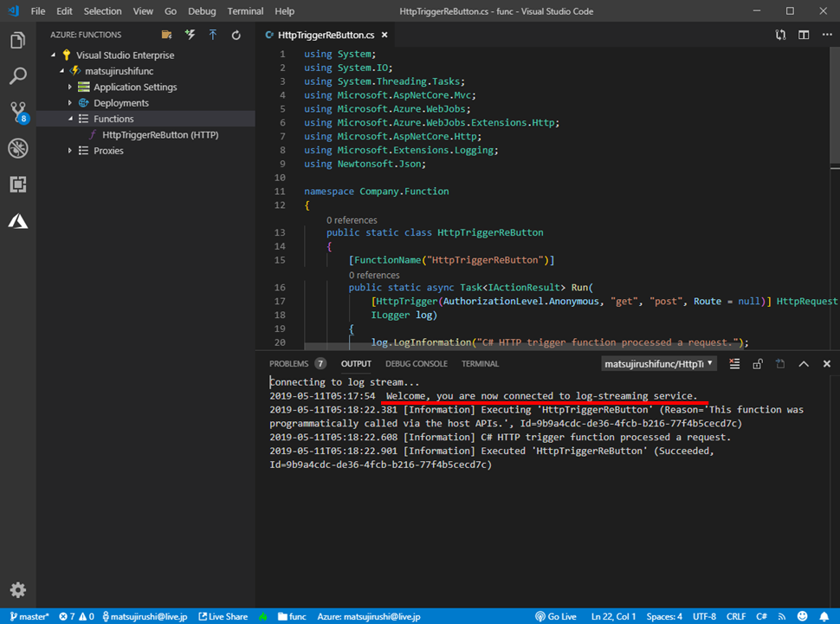Viewport: 840px width, 624px height.
Task: Maximize the panel with the chevron up
Action: [x=804, y=364]
